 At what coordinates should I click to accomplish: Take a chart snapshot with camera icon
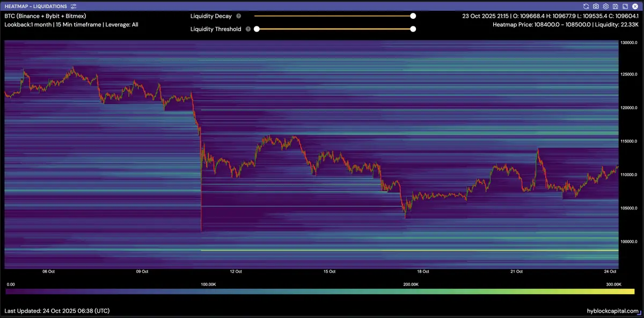click(596, 6)
